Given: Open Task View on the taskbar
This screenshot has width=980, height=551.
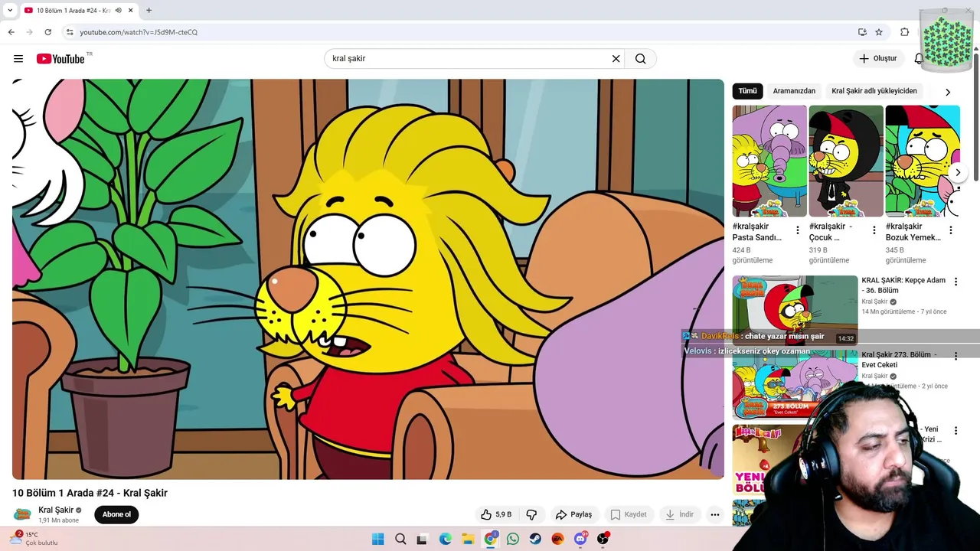Looking at the screenshot, I should tap(422, 539).
